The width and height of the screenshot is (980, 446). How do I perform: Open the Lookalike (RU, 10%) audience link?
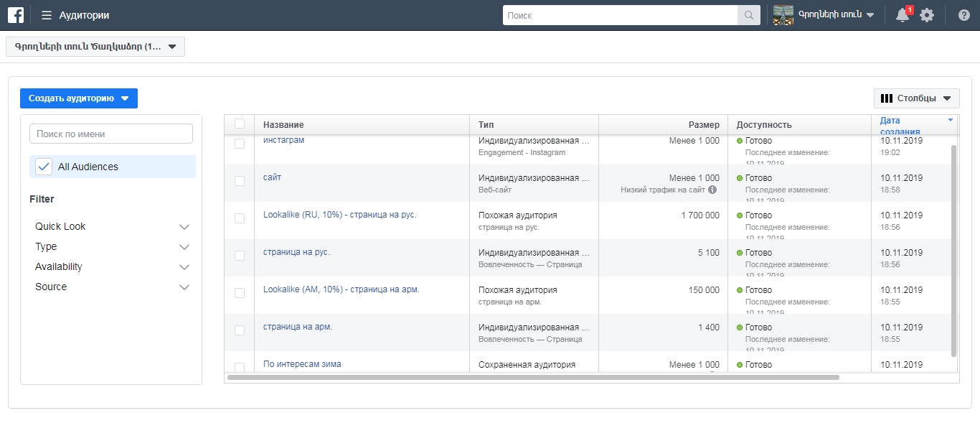(x=339, y=215)
